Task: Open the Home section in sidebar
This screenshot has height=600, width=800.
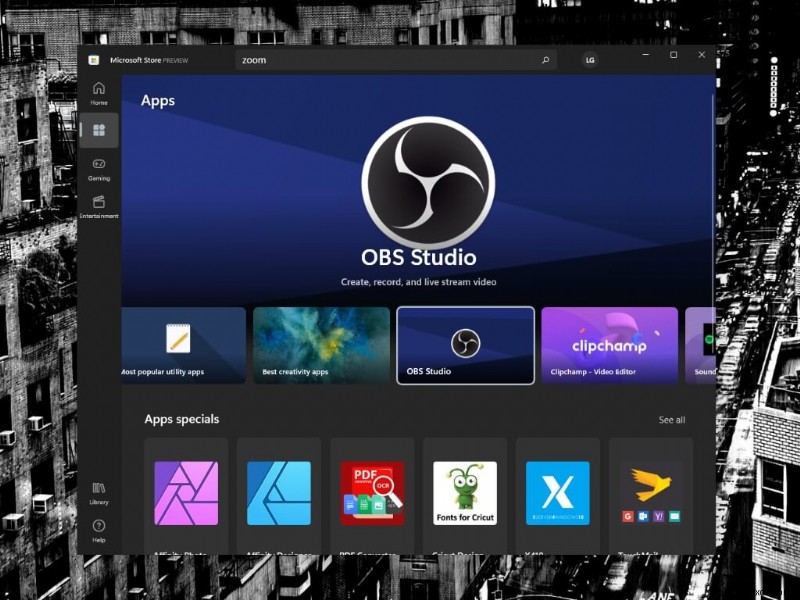Action: (x=99, y=94)
